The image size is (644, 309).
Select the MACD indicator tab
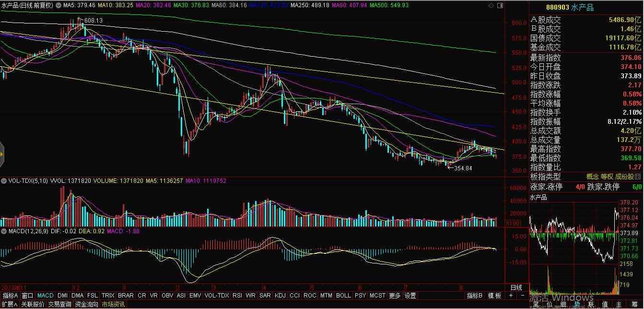point(45,296)
